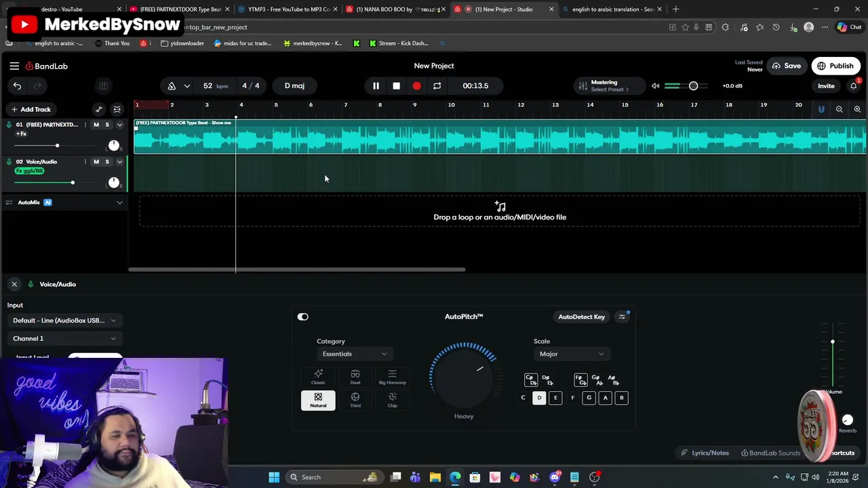This screenshot has width=868, height=488.
Task: Add Fx to track 01
Action: pos(21,134)
